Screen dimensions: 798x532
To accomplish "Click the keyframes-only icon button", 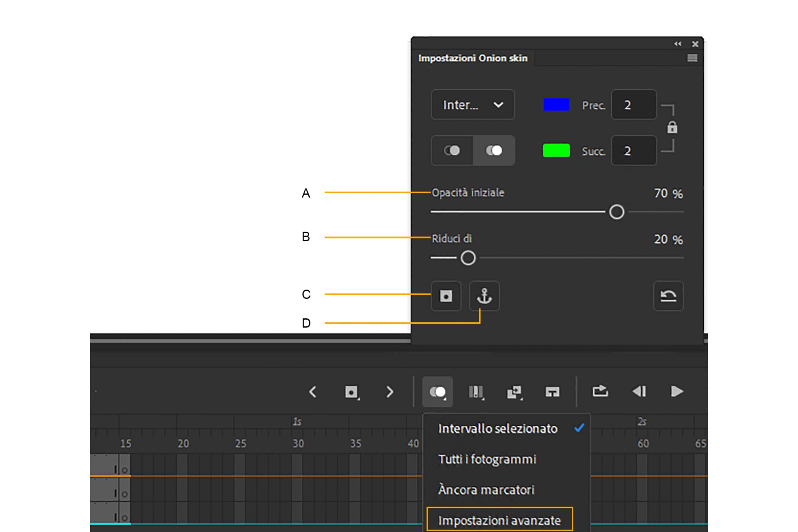I will [x=446, y=296].
